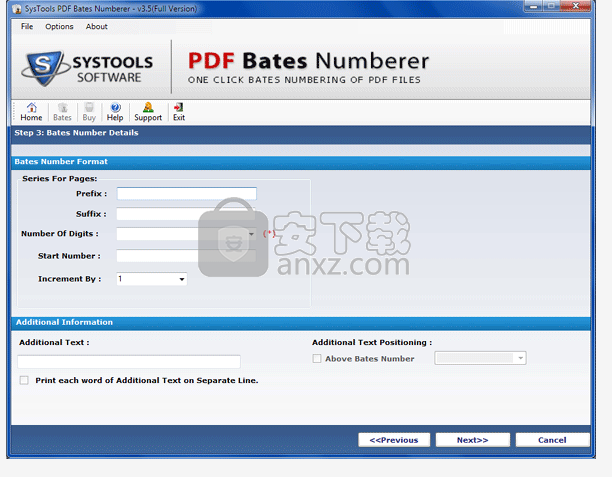
Task: Click the Bates toolbar icon
Action: click(62, 112)
